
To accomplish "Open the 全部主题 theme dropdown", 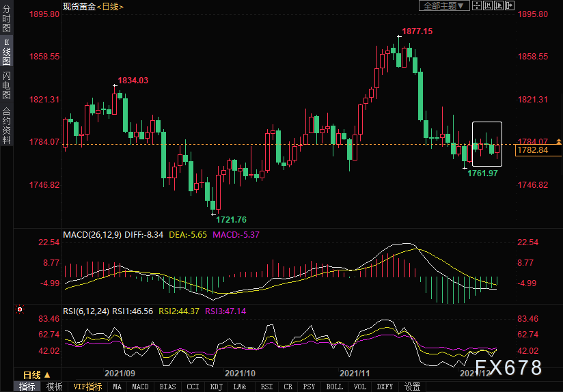I will click(x=443, y=6).
